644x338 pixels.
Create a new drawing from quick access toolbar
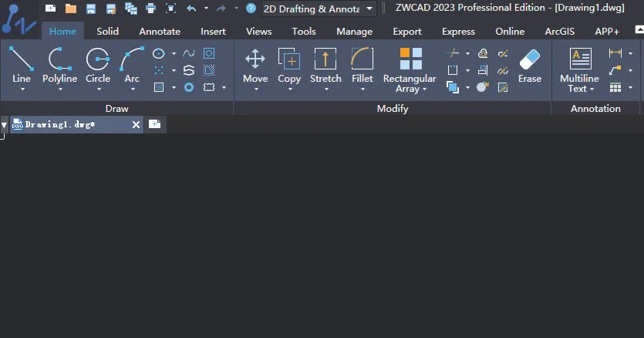click(x=51, y=8)
